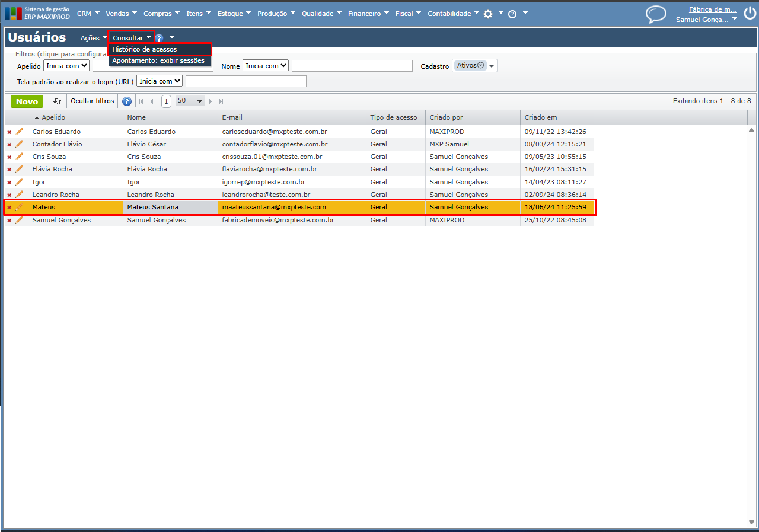Click the edit pencil for Carlos Eduardo
The image size is (759, 532).
20,132
